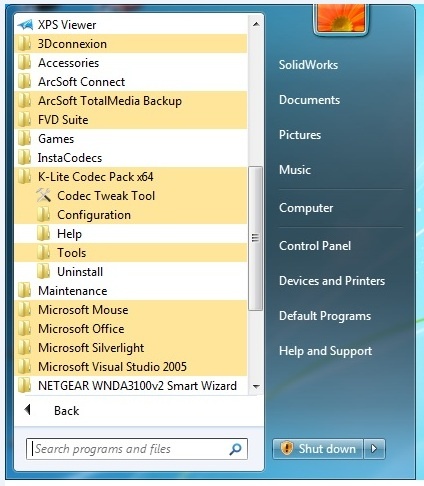The height and width of the screenshot is (486, 424).
Task: Expand the Maintenance program group
Action: coord(131,291)
